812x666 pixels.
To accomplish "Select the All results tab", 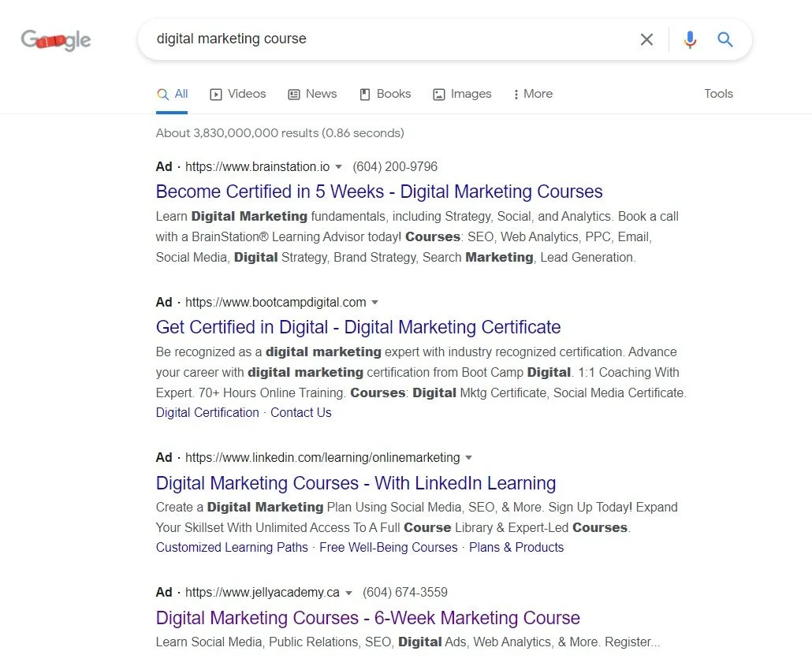I will pos(172,95).
